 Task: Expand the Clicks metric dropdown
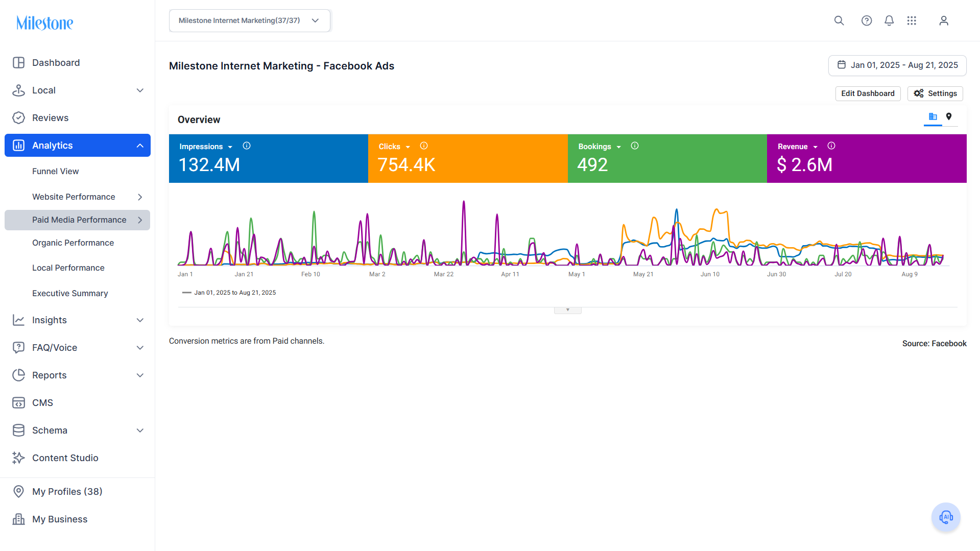(x=408, y=147)
